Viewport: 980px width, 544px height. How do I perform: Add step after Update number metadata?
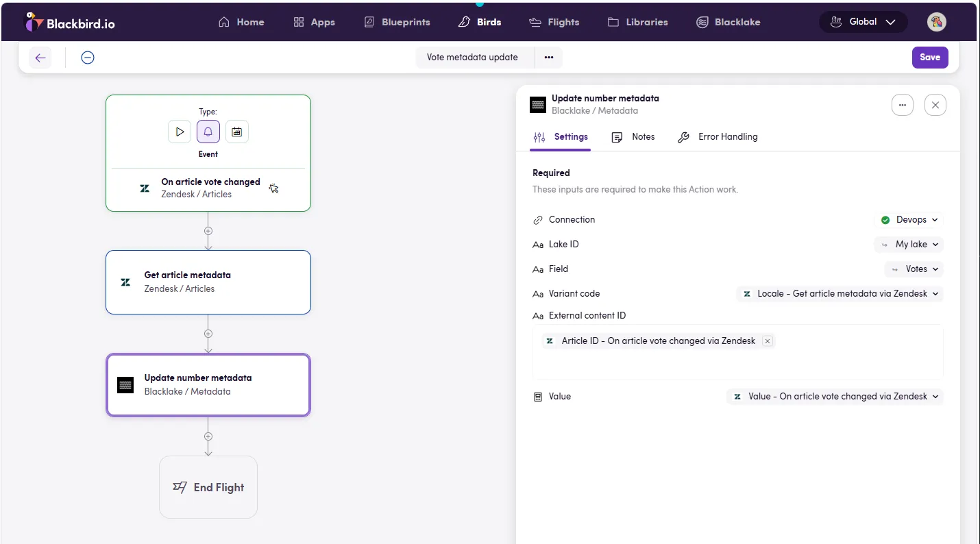(x=208, y=436)
